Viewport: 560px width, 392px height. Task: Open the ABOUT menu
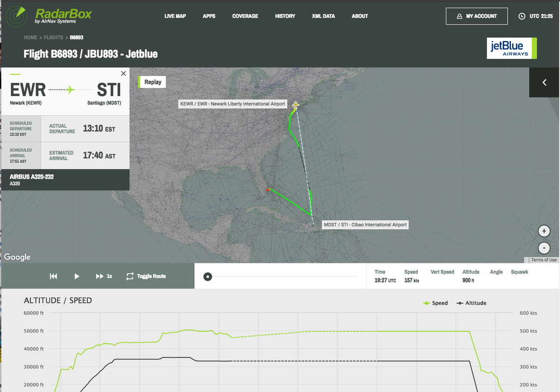[x=360, y=16]
